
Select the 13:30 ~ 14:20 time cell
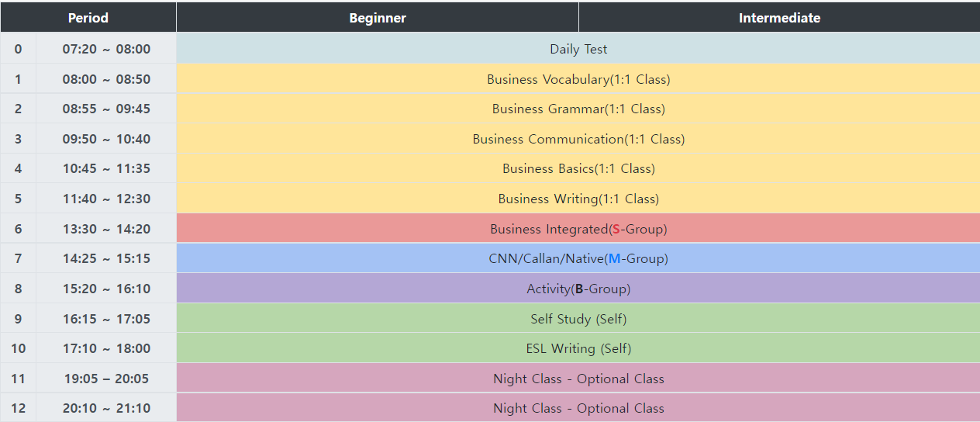[106, 229]
